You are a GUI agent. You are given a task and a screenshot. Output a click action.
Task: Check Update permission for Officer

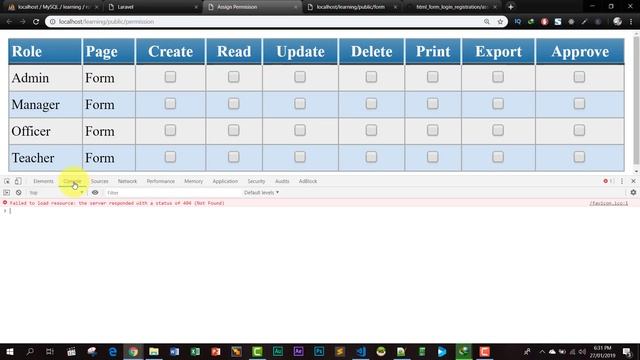click(x=300, y=130)
